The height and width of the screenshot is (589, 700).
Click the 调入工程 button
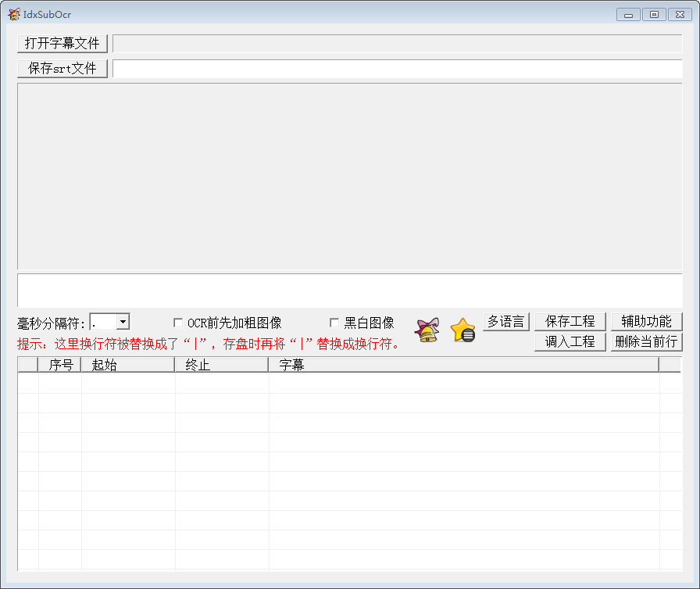tap(570, 341)
